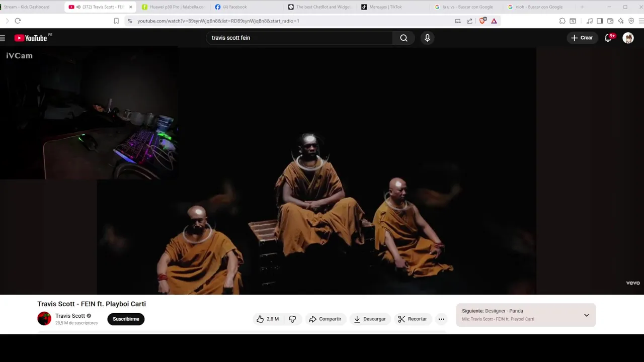
Task: Bookmark this page in the address bar
Action: pos(116,21)
